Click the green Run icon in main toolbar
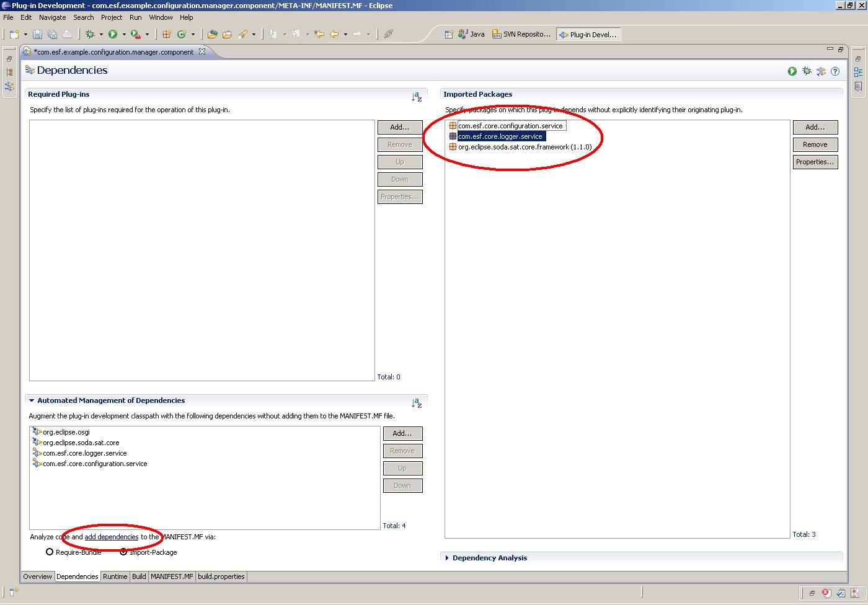This screenshot has height=605, width=868. [113, 34]
